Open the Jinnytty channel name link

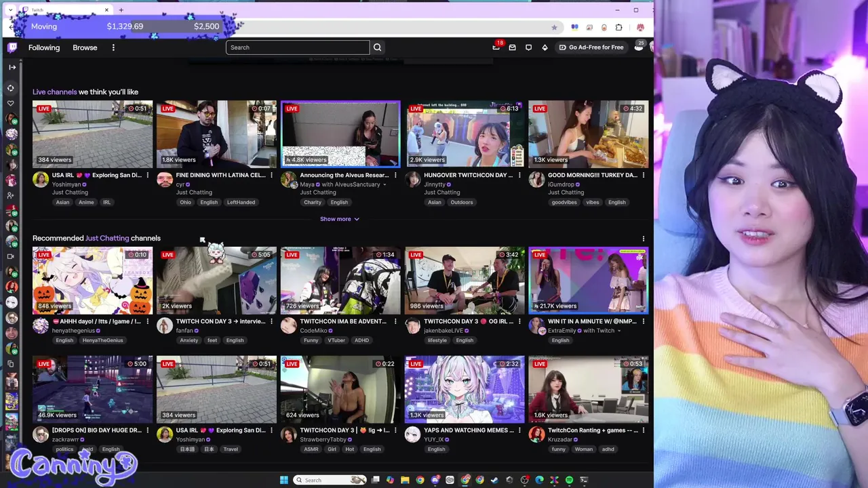[435, 184]
